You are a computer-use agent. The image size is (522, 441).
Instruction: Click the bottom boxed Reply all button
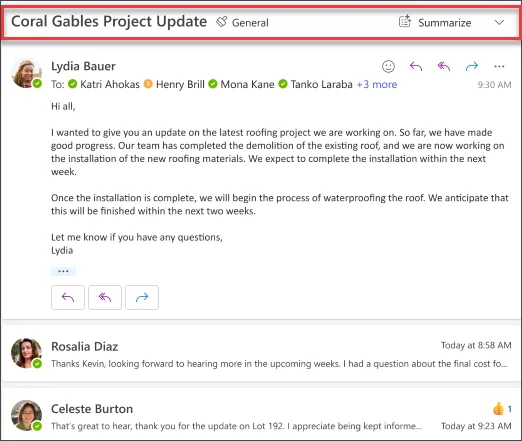point(105,297)
